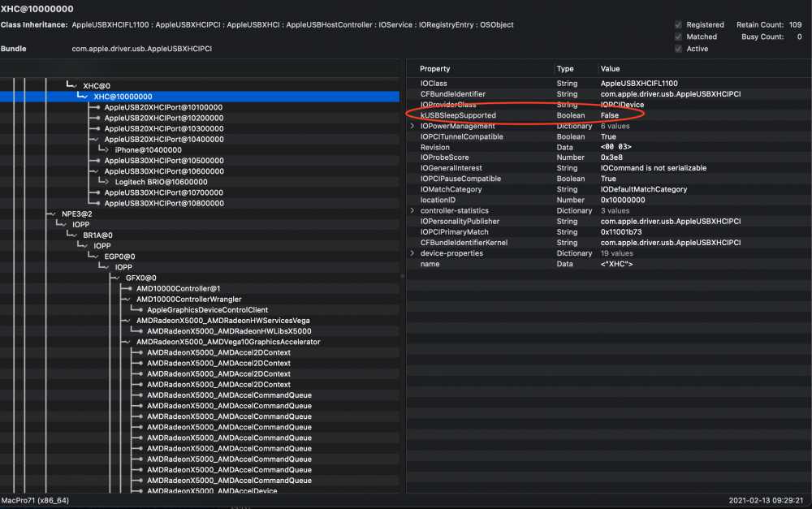Collapse the XHC@0 tree node
Image resolution: width=812 pixels, height=509 pixels.
pyautogui.click(x=75, y=86)
